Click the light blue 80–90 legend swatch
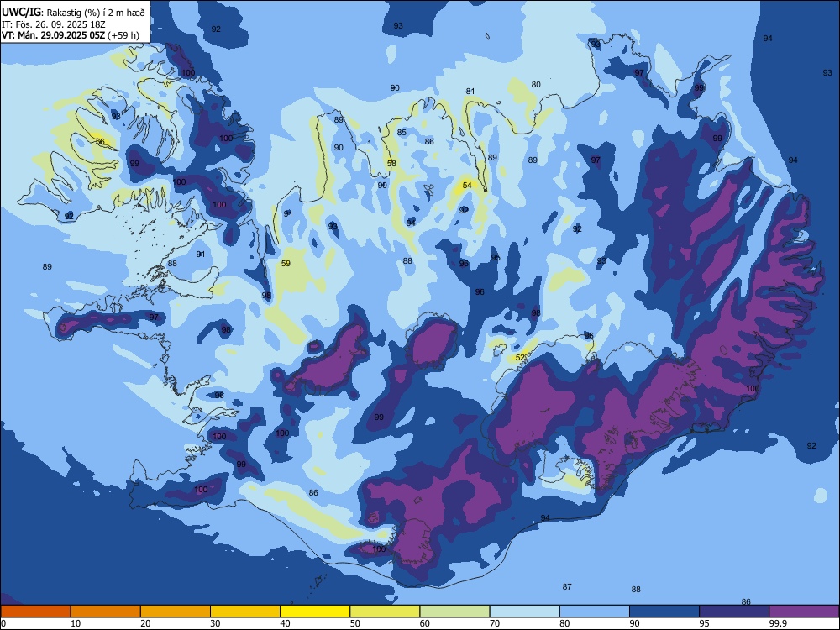Image resolution: width=840 pixels, height=630 pixels. tap(595, 612)
